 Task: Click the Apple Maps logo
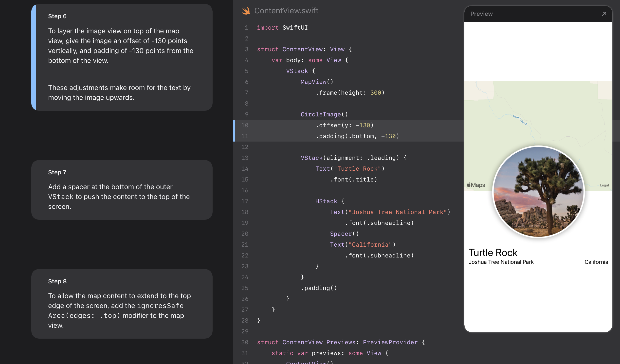(476, 185)
